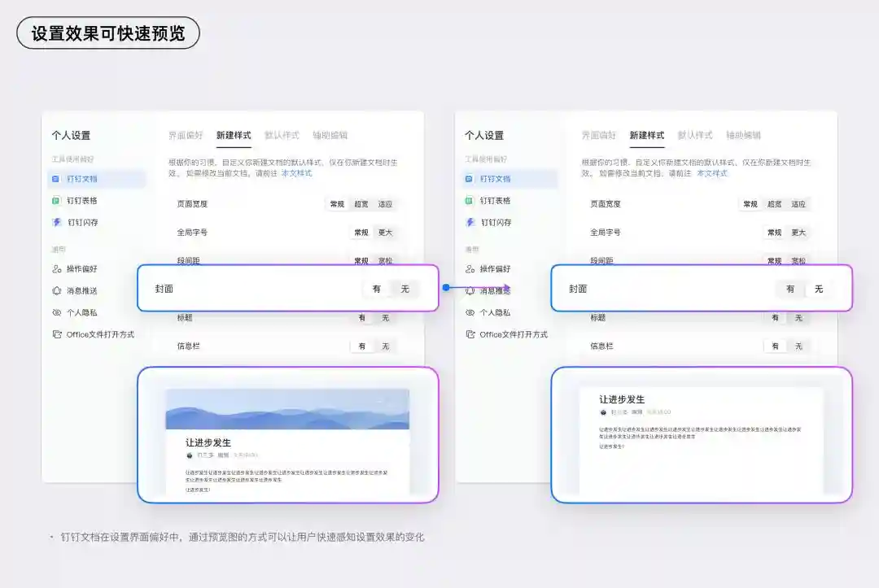
Task: Select 更大 global font size in right panel
Action: pos(798,233)
